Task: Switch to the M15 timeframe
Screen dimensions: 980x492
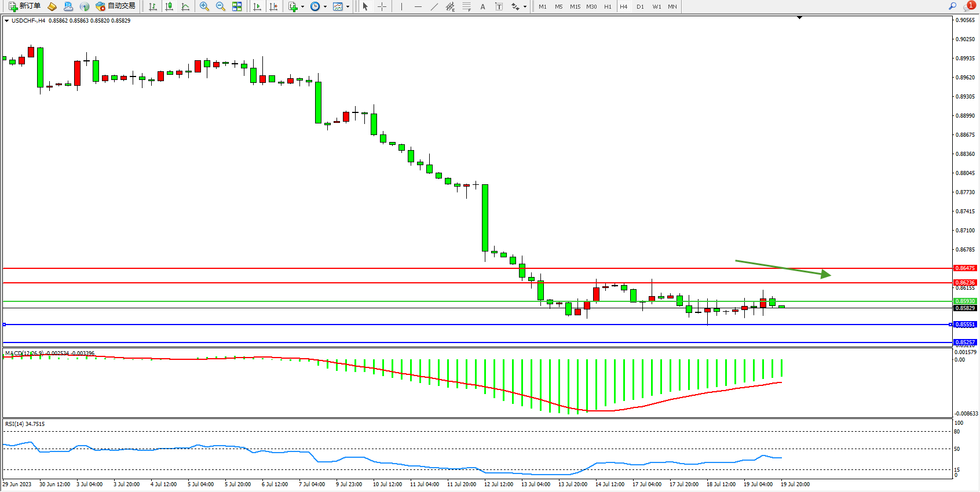Action: point(575,7)
